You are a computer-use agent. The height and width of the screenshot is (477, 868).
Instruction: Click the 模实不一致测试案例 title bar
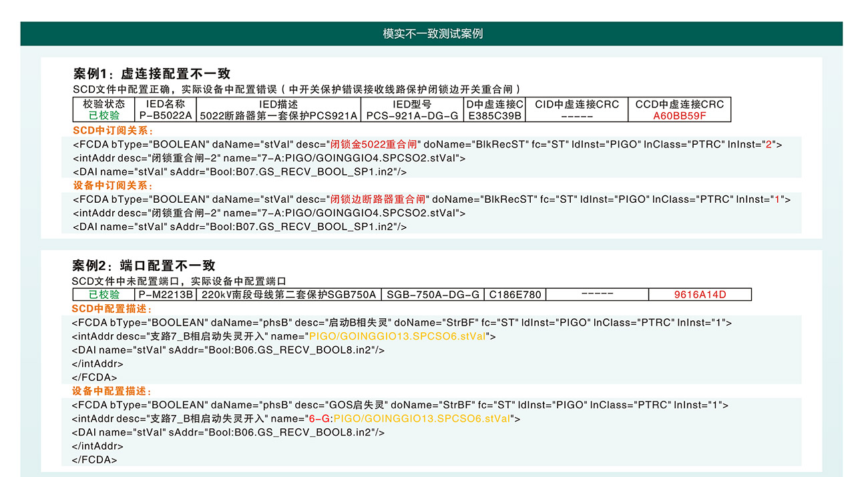(x=432, y=33)
